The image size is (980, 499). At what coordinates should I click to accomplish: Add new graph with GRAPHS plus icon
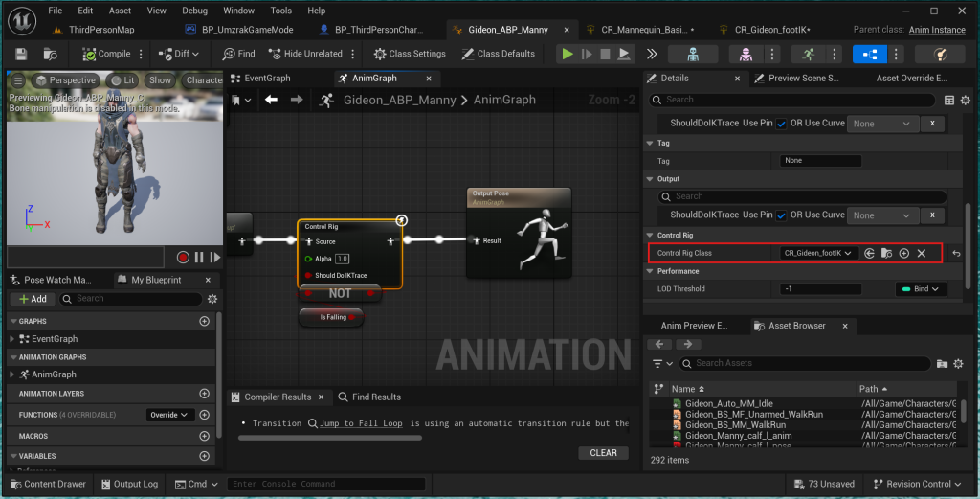pyautogui.click(x=204, y=321)
